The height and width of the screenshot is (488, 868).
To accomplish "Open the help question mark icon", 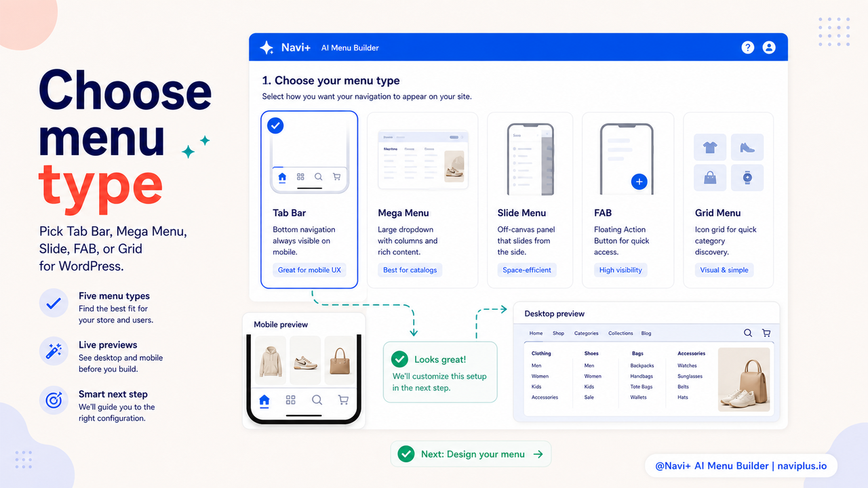I will pos(747,47).
